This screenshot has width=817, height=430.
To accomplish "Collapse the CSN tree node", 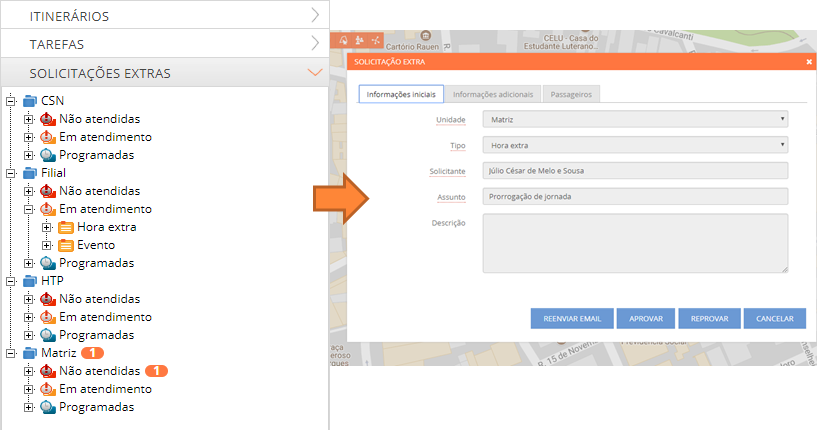I will click(x=10, y=101).
